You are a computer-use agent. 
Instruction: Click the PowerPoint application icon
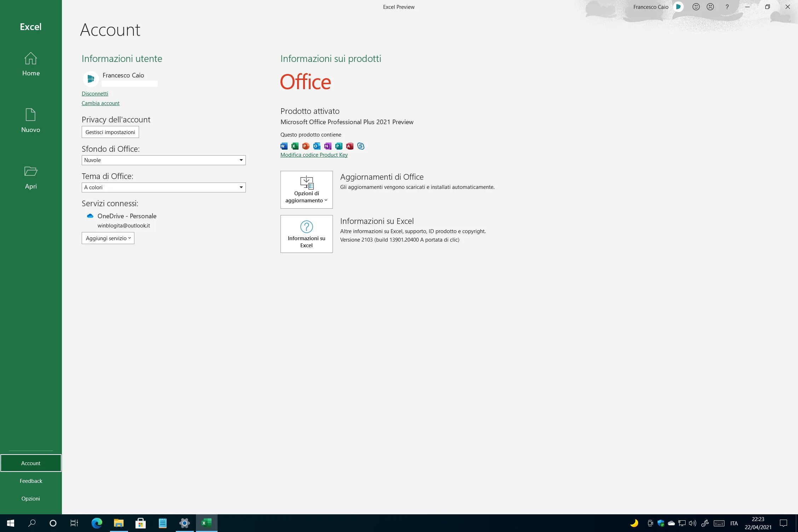pyautogui.click(x=305, y=146)
